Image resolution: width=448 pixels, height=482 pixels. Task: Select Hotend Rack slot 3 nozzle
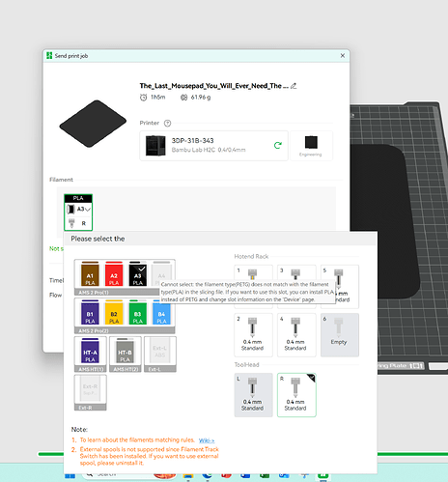[x=296, y=273]
